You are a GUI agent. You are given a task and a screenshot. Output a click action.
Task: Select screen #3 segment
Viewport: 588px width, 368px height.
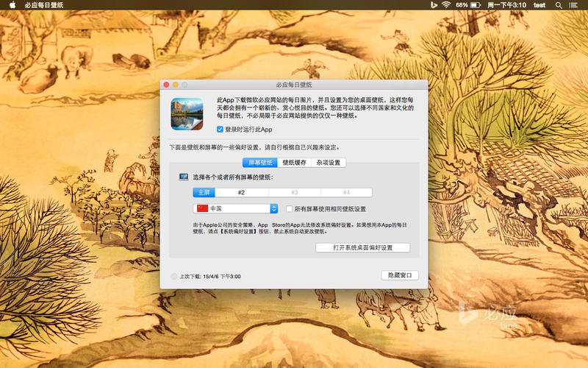click(295, 193)
